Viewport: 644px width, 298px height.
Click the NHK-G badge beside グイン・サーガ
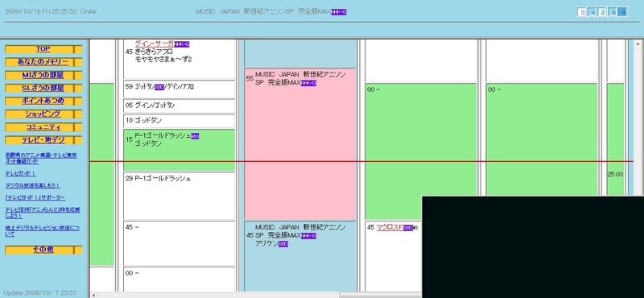[181, 44]
